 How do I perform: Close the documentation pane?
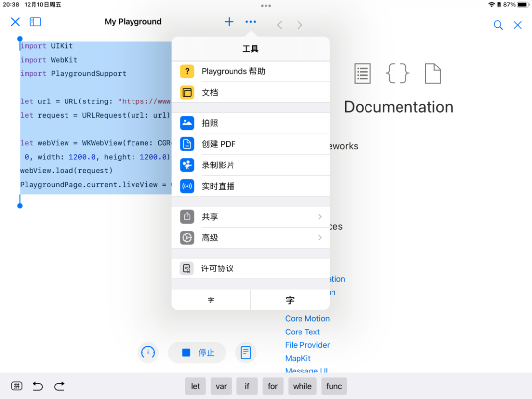[x=517, y=25]
